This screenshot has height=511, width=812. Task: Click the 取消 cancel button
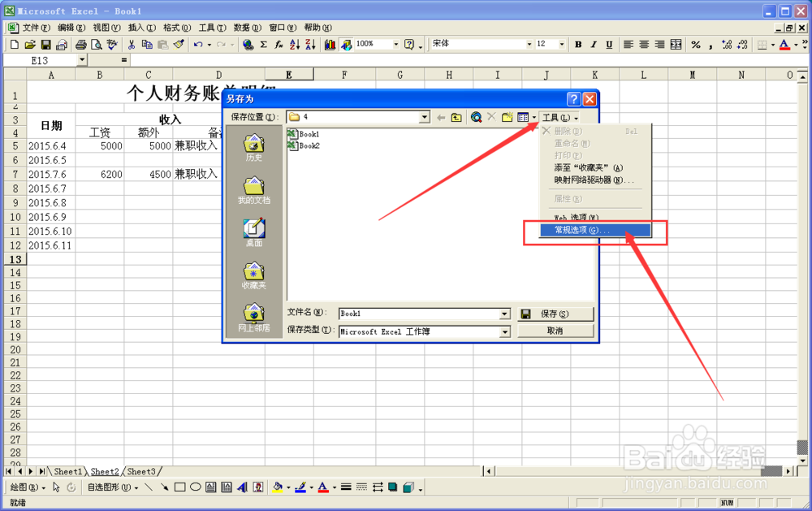click(x=555, y=331)
